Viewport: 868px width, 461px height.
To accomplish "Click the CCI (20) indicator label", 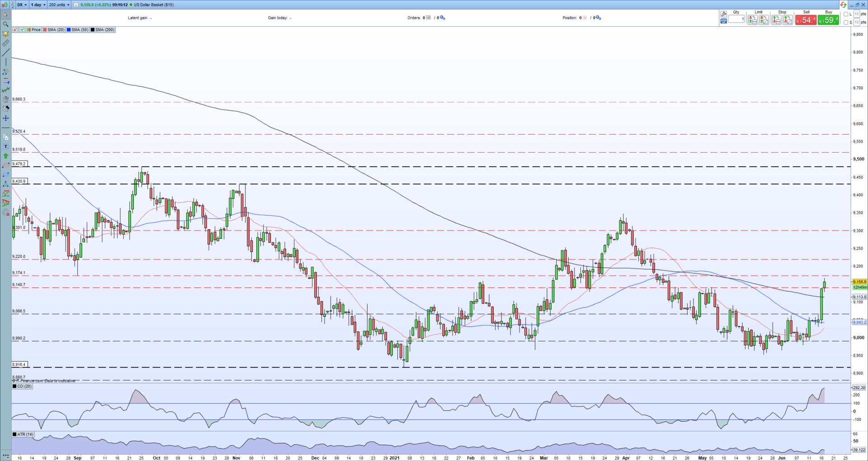I will point(23,386).
